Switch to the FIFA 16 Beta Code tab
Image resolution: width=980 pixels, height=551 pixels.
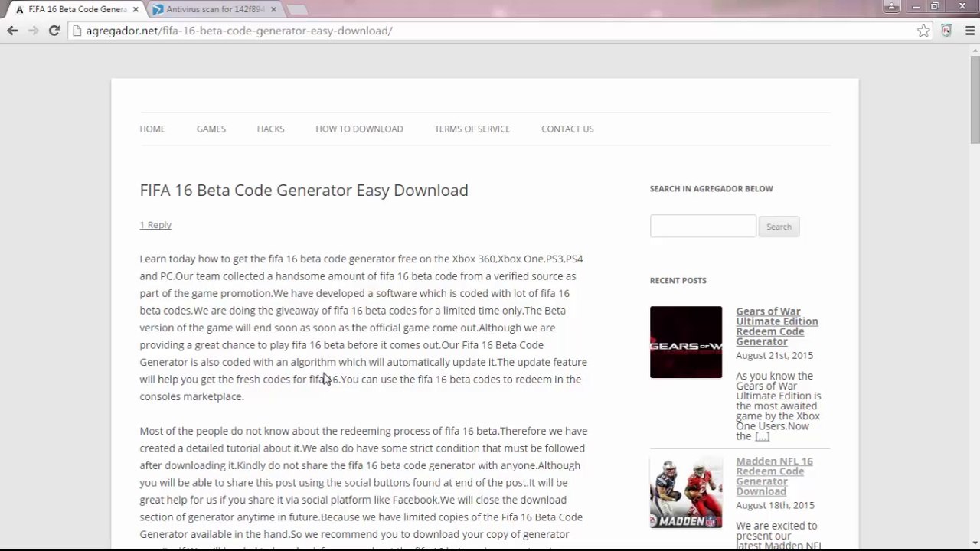[75, 9]
